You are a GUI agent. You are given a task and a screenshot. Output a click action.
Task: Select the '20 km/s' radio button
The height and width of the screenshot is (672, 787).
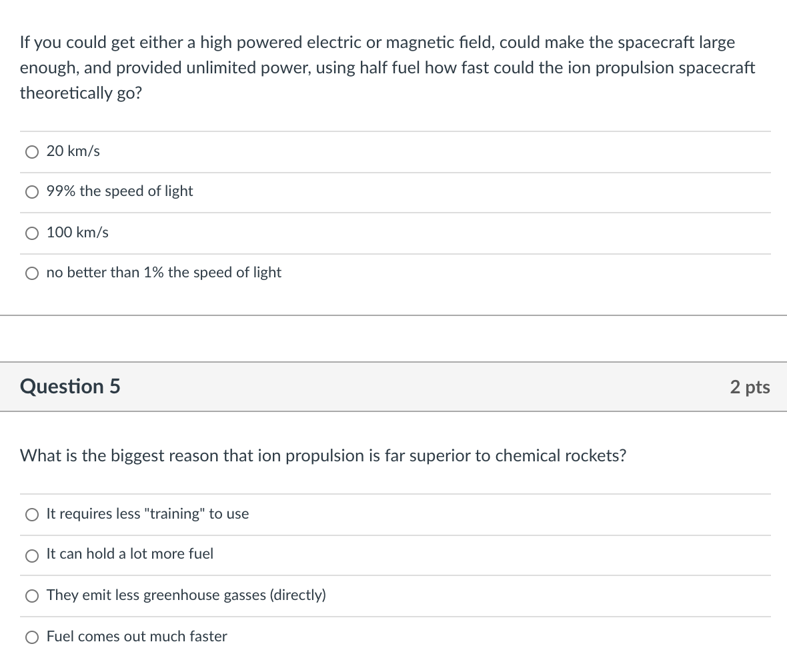pyautogui.click(x=32, y=153)
